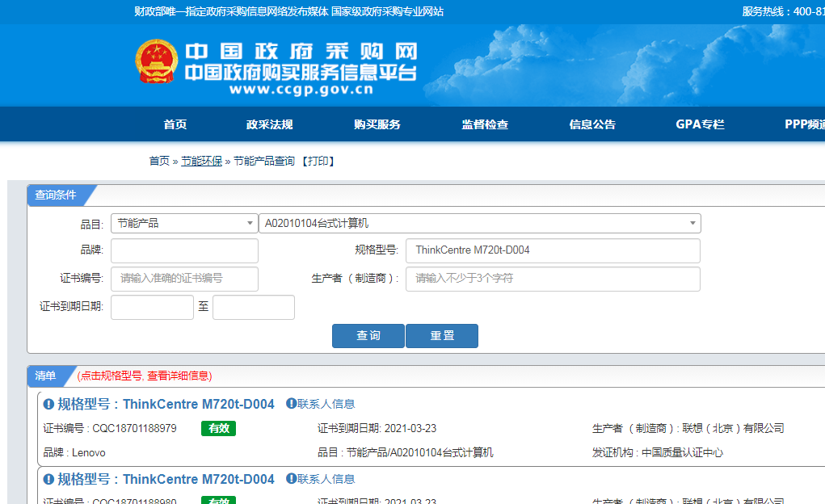Screen dimensions: 825x504
Task: Open GPA专栏 menu item
Action: 701,124
